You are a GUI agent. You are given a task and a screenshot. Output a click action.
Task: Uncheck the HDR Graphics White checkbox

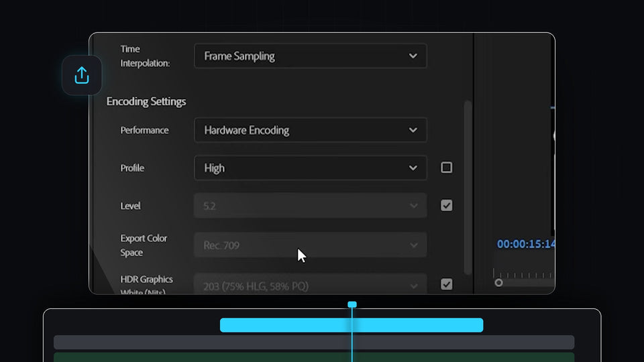click(447, 284)
